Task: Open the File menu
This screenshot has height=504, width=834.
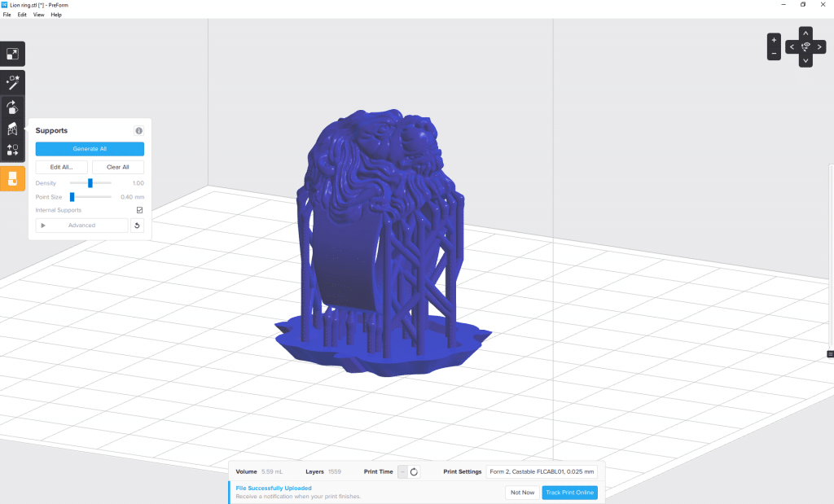Action: point(7,15)
